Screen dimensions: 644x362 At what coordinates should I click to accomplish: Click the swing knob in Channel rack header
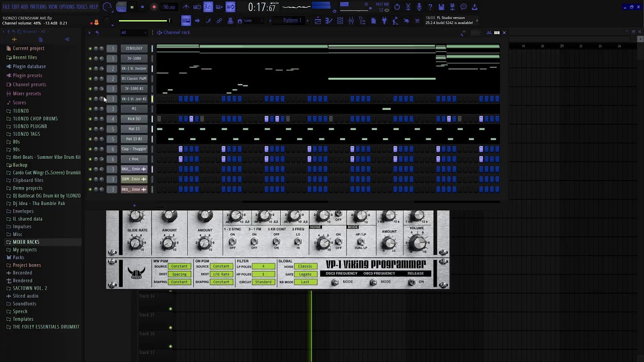click(463, 33)
